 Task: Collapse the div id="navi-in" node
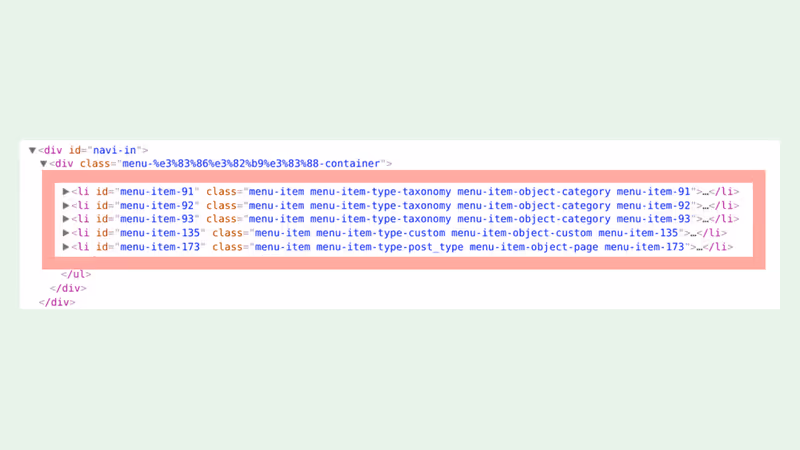(x=32, y=151)
